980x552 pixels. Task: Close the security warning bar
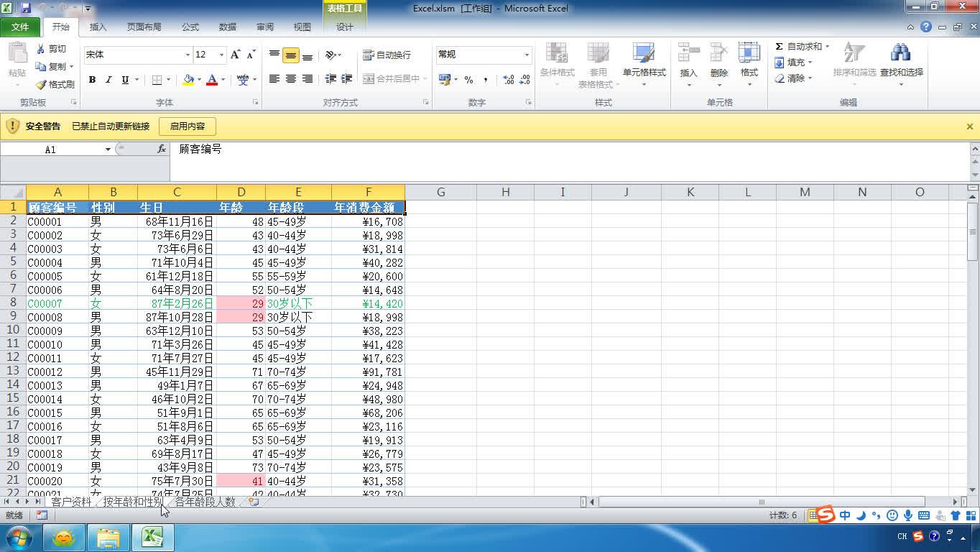pos(969,126)
